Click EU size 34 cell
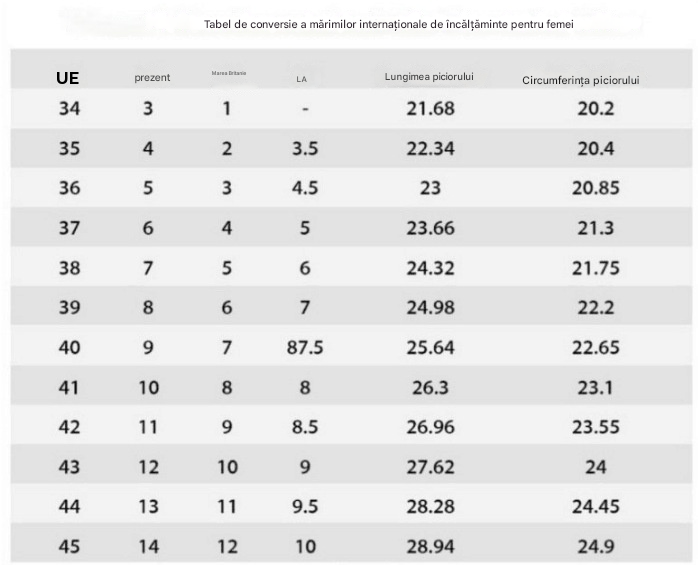 click(x=69, y=109)
